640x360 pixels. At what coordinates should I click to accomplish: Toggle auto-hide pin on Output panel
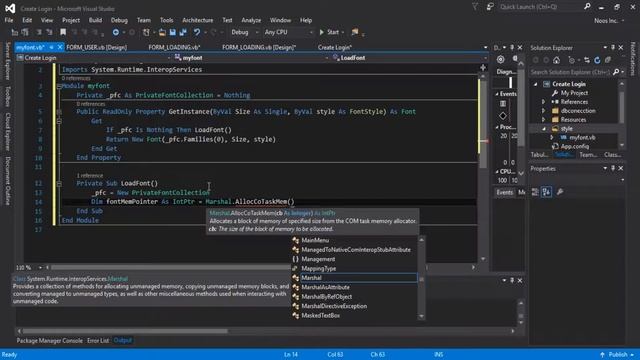point(512,280)
